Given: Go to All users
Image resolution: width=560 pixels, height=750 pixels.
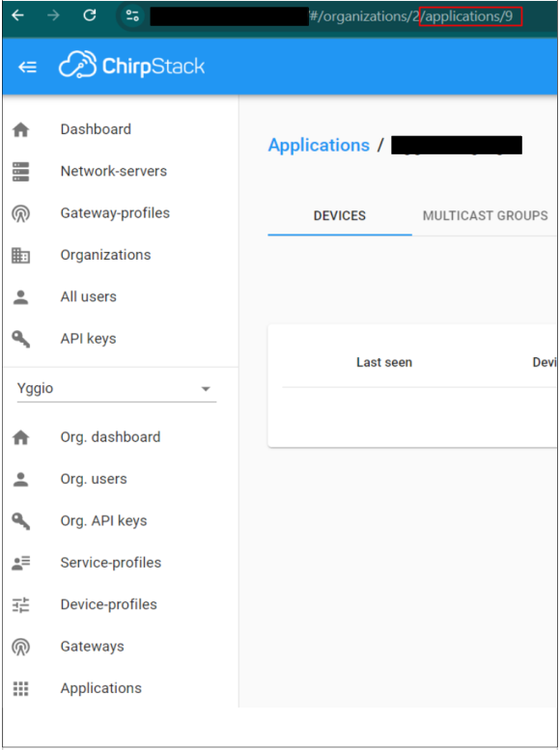Looking at the screenshot, I should [88, 296].
